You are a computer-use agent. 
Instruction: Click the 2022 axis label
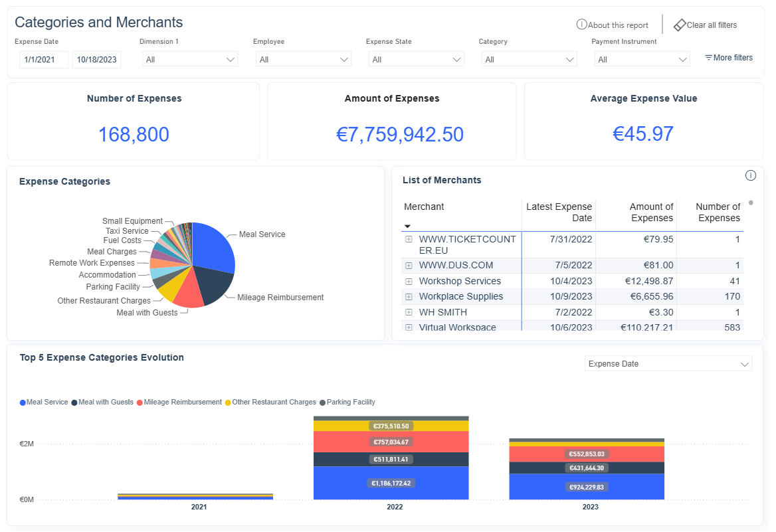(x=395, y=507)
